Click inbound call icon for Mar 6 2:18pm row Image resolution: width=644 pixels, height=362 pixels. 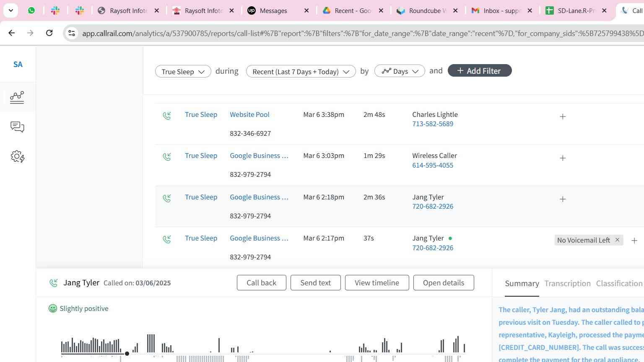click(167, 198)
